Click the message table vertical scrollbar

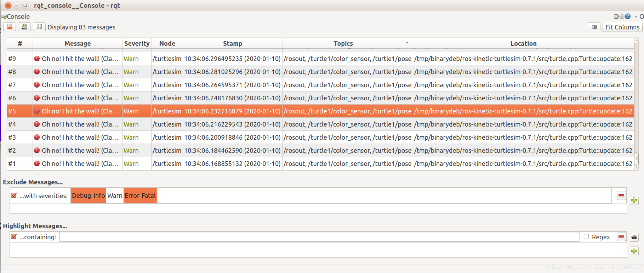pyautogui.click(x=636, y=104)
